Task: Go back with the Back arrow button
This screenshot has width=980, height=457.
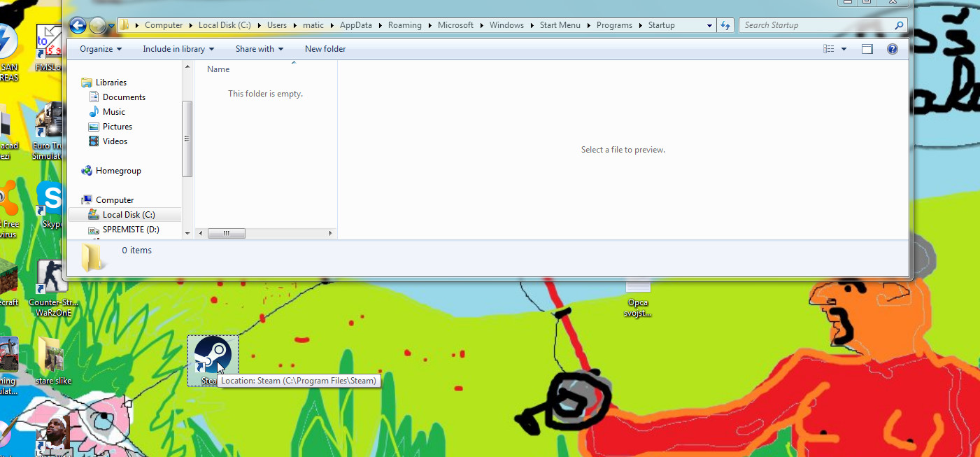Action: (78, 26)
